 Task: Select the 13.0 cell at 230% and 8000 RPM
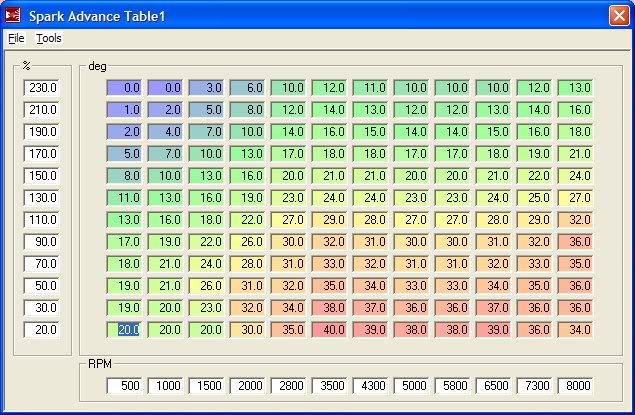tap(575, 87)
